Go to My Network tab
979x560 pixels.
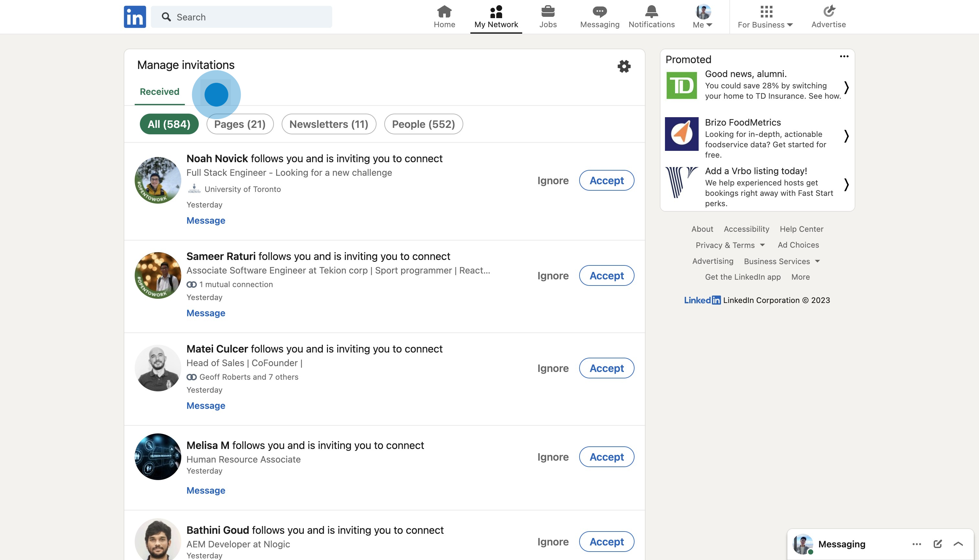point(496,17)
